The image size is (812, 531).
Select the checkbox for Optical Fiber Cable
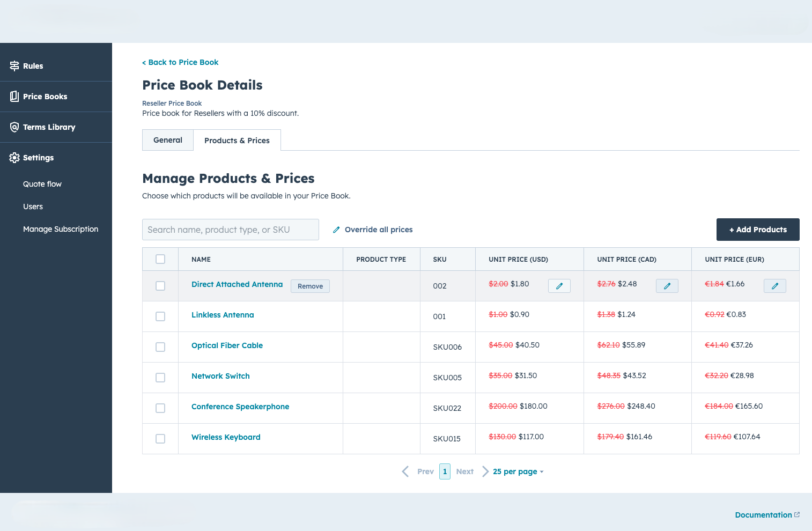point(160,347)
